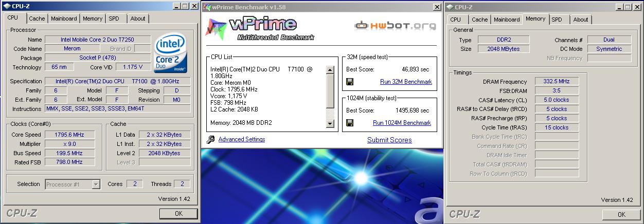The width and height of the screenshot is (644, 224).
Task: Click OK in left CPU-Z window
Action: [x=178, y=213]
